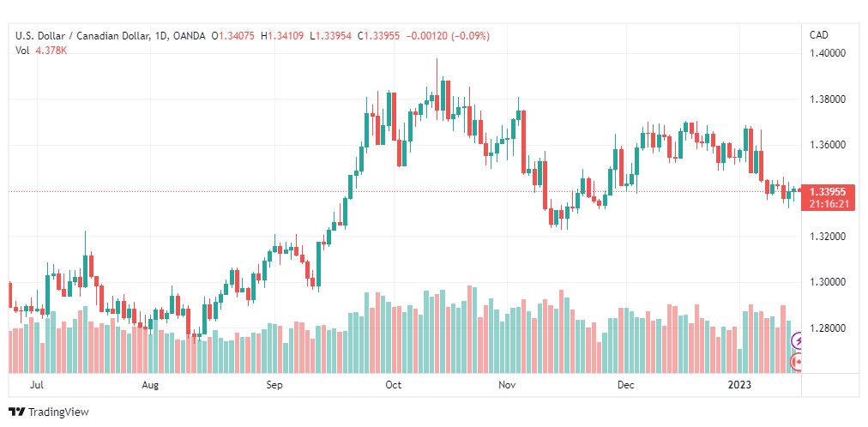868x427 pixels.
Task: Click the 1.36000 price scale label
Action: pyautogui.click(x=827, y=146)
